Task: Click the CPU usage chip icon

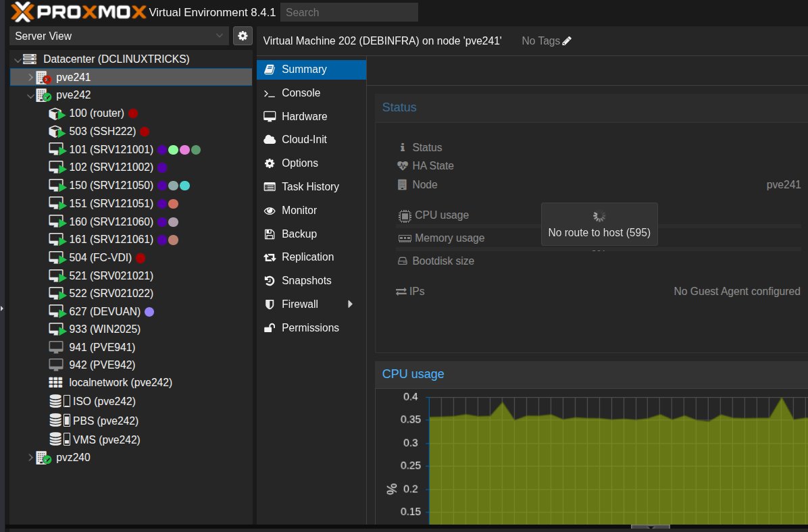Action: [x=405, y=216]
